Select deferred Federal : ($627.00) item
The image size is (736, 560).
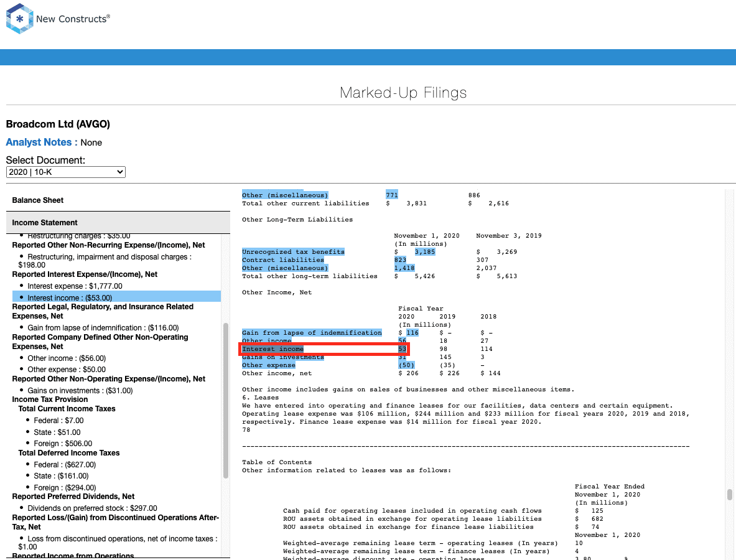pos(64,465)
